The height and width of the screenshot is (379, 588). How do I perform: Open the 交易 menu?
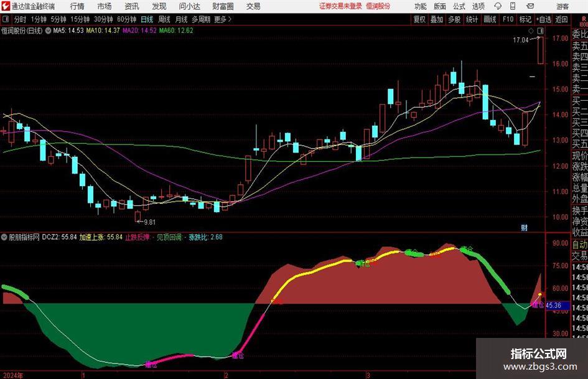coord(253,6)
